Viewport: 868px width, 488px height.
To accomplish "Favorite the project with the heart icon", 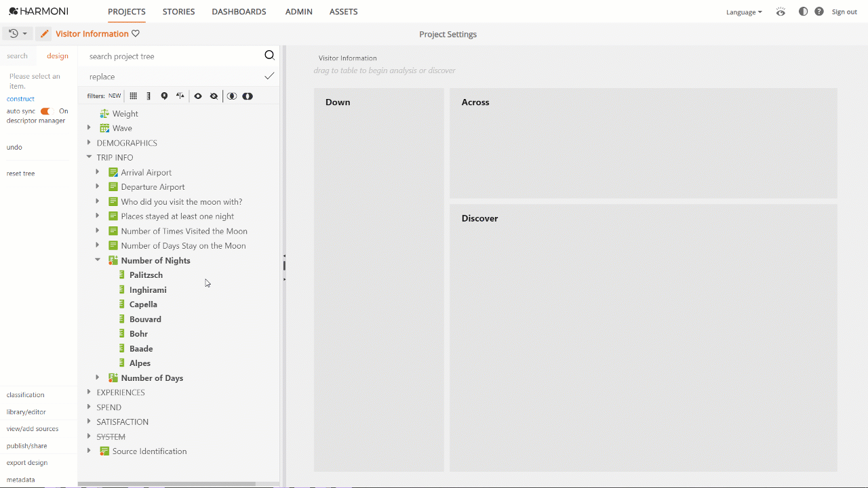I will [x=136, y=34].
